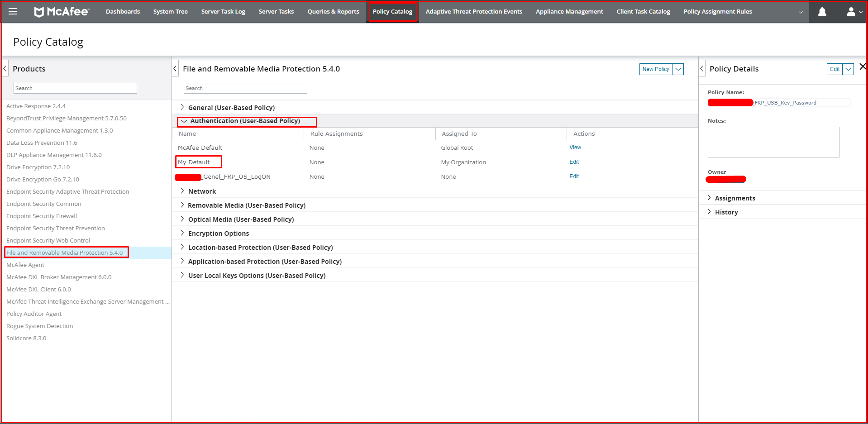
Task: Open the New Policy dropdown arrow
Action: (x=678, y=69)
